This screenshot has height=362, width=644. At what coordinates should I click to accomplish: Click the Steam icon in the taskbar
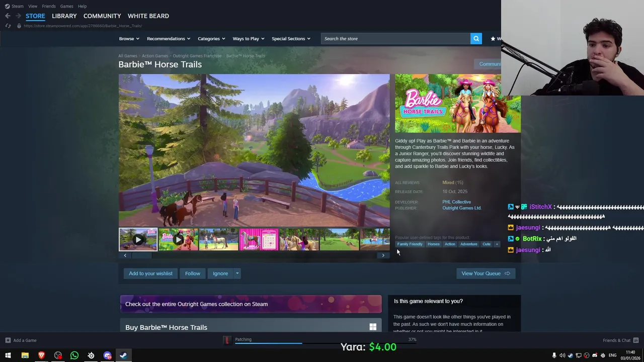(x=123, y=355)
